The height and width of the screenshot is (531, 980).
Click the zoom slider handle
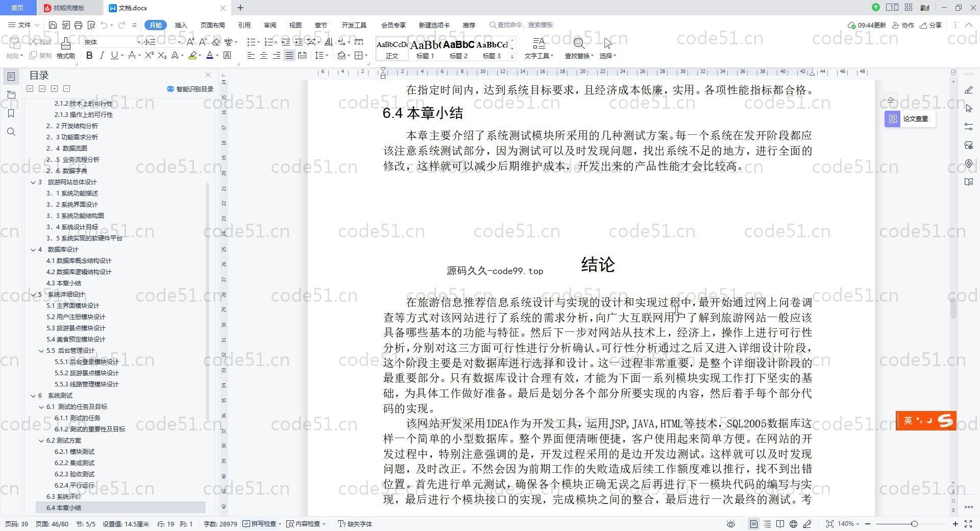click(915, 524)
